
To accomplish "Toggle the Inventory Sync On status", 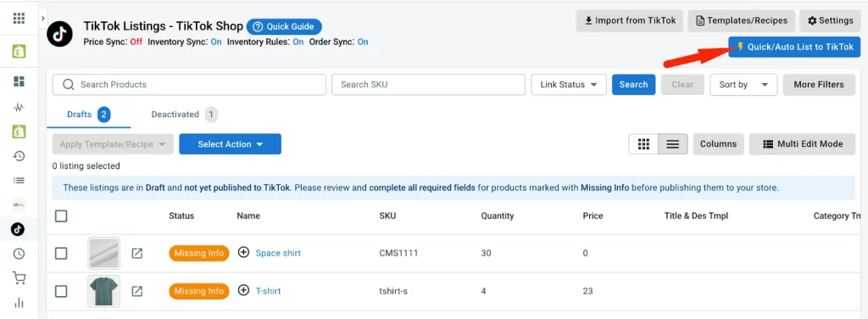I will pos(216,42).
